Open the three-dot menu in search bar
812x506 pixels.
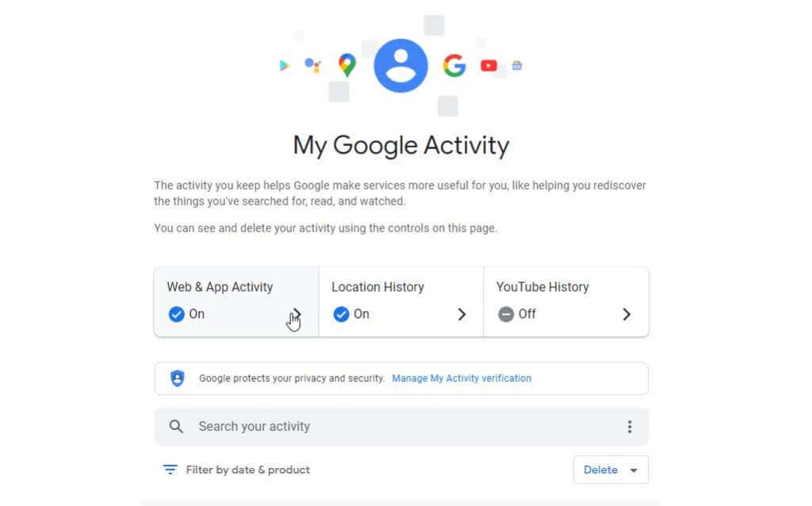point(630,427)
